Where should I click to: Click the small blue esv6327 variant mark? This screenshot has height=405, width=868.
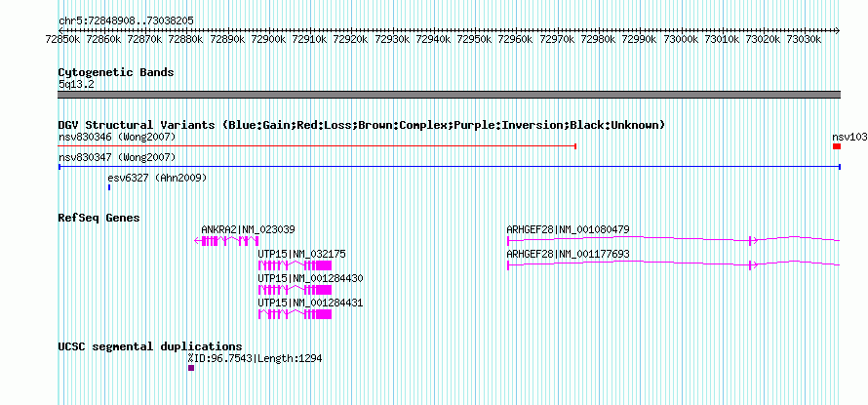pos(109,187)
